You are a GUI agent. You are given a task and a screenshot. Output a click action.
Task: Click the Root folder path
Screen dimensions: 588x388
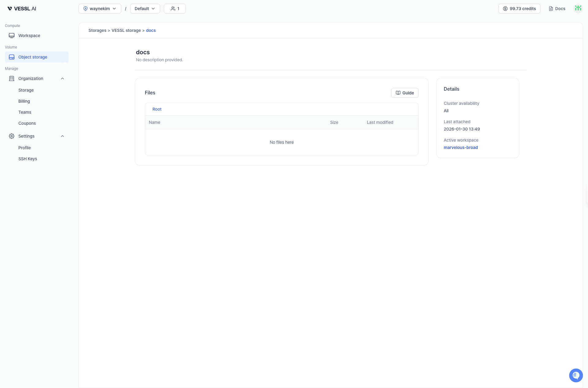point(157,109)
